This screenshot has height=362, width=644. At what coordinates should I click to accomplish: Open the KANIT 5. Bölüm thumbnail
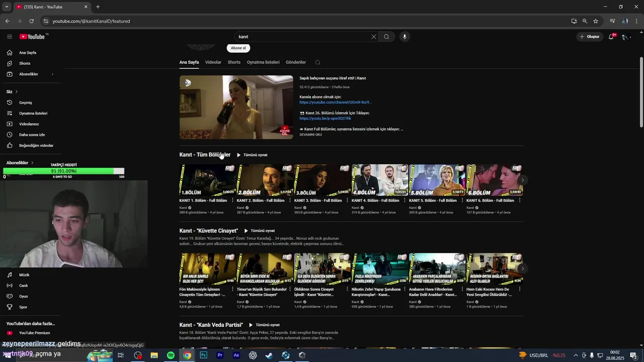coord(437,180)
